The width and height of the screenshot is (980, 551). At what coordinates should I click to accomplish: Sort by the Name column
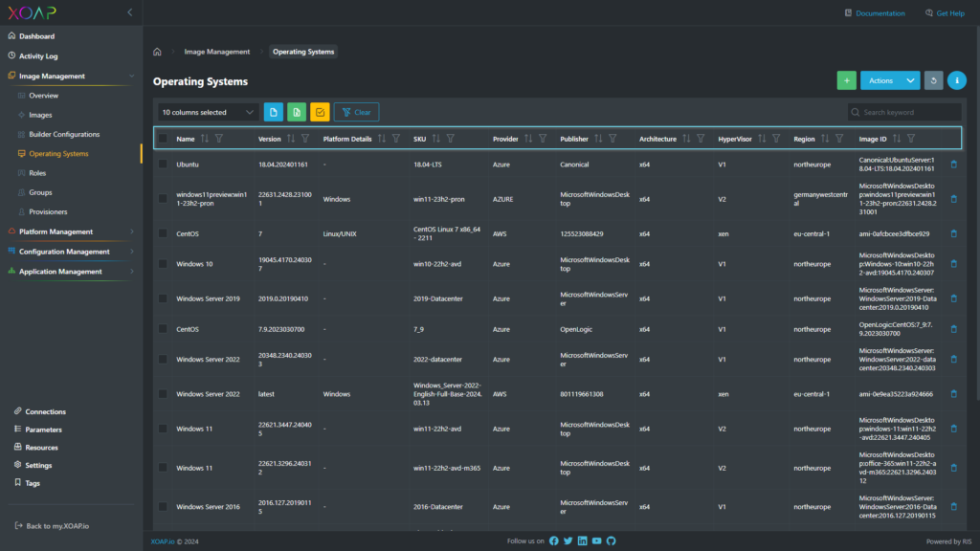tap(205, 139)
